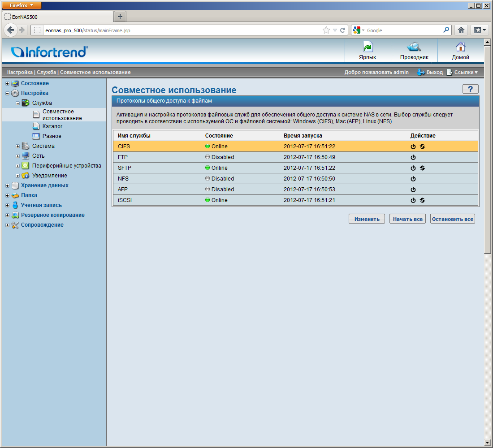This screenshot has height=448, width=493.
Task: Open a new Firefox tab
Action: 120,17
